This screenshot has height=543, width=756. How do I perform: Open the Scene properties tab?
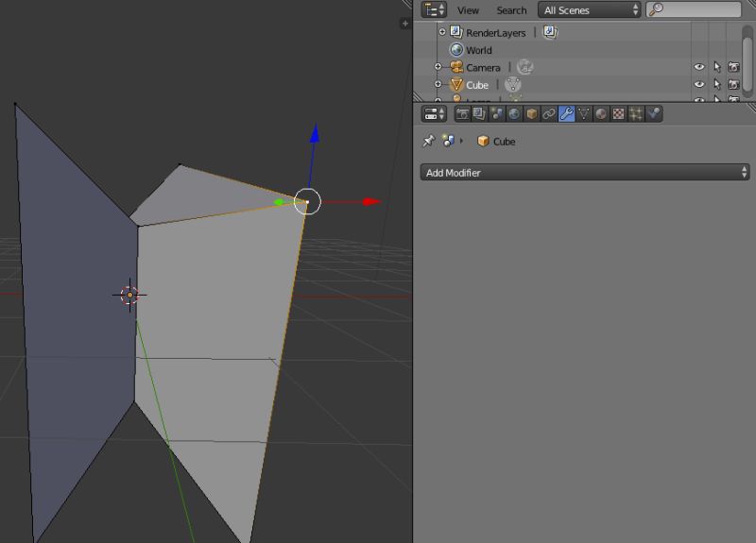click(x=497, y=114)
